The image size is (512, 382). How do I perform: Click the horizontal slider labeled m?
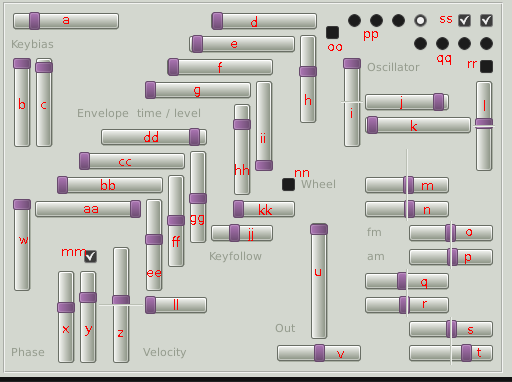(x=407, y=185)
